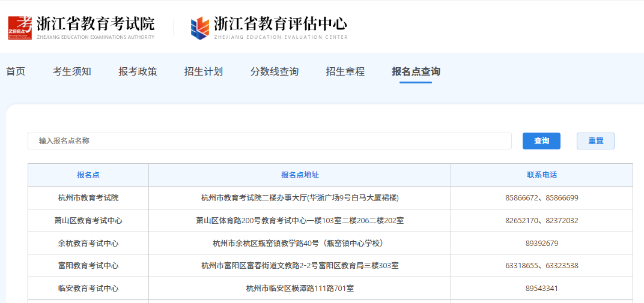Select the 报名点查询 tab
The width and height of the screenshot is (644, 303).
point(416,72)
